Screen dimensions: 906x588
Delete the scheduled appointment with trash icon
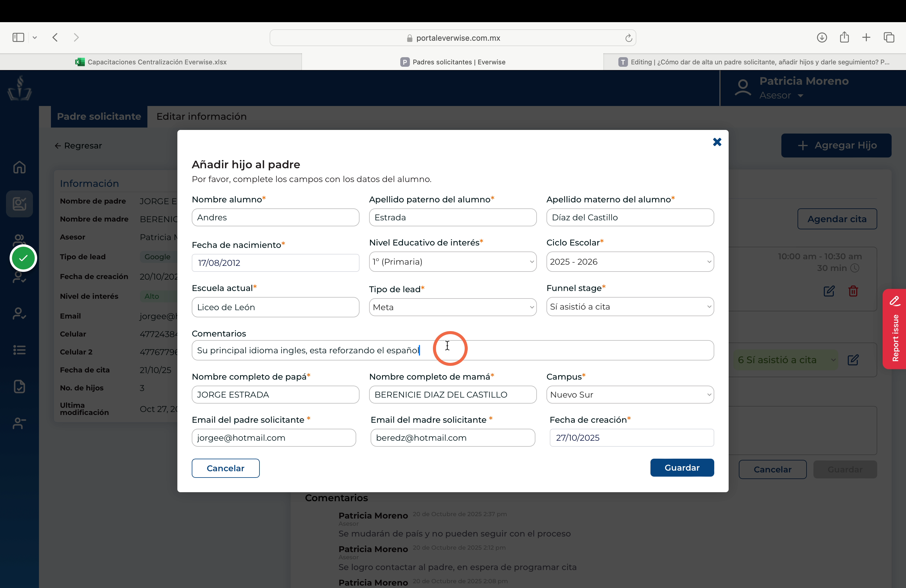(853, 291)
